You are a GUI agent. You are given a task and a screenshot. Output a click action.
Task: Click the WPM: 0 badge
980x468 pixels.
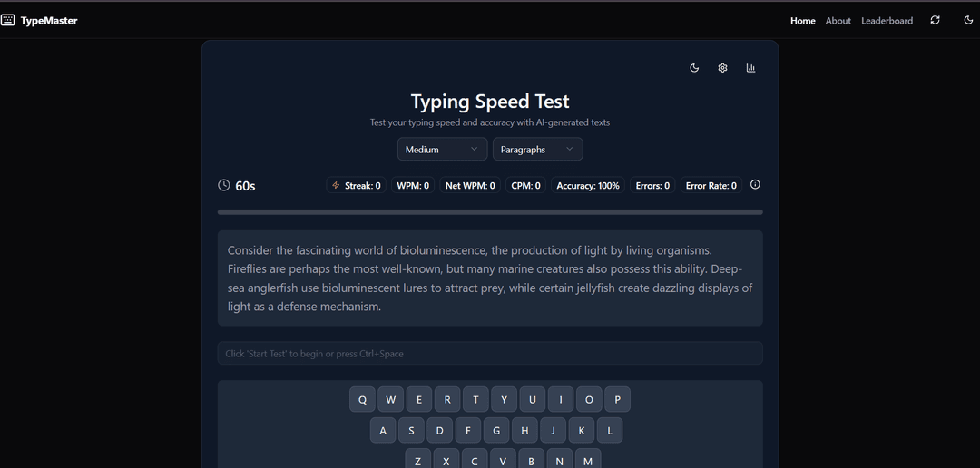click(413, 186)
